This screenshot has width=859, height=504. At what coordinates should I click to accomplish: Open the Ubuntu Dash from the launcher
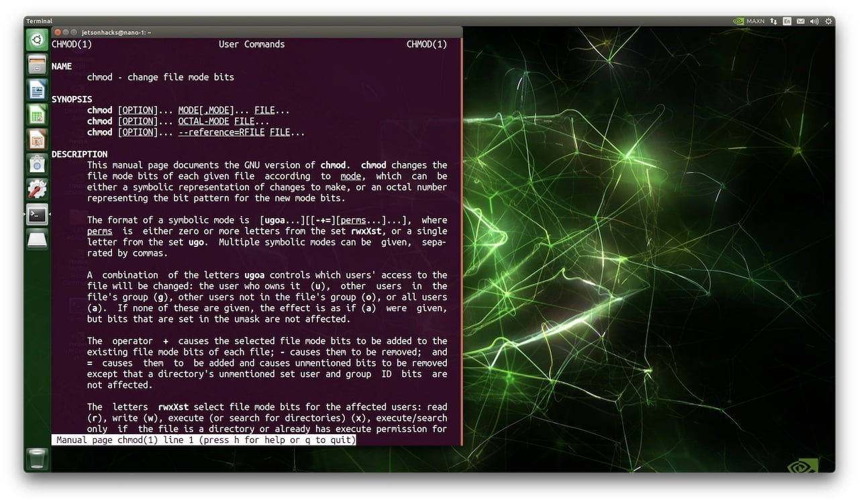[36, 39]
